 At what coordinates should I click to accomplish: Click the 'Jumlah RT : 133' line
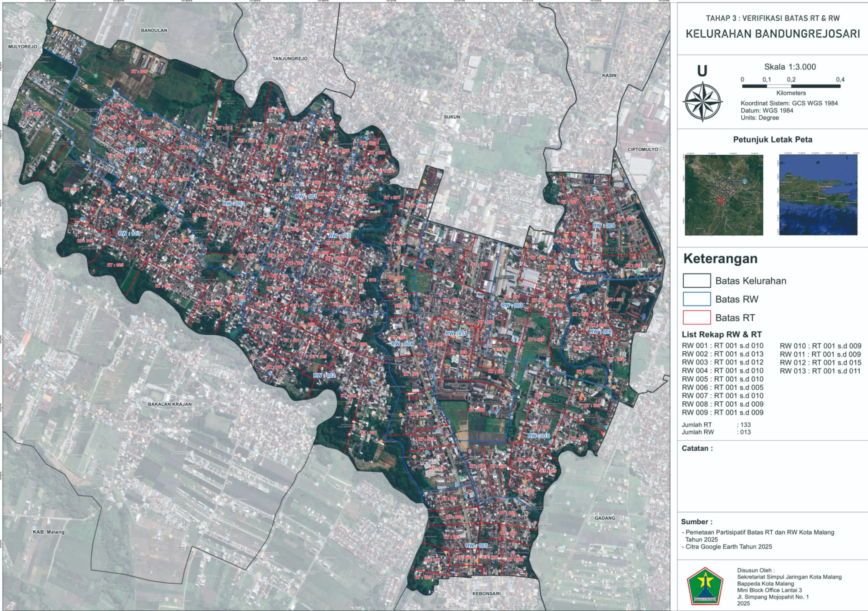(x=716, y=425)
